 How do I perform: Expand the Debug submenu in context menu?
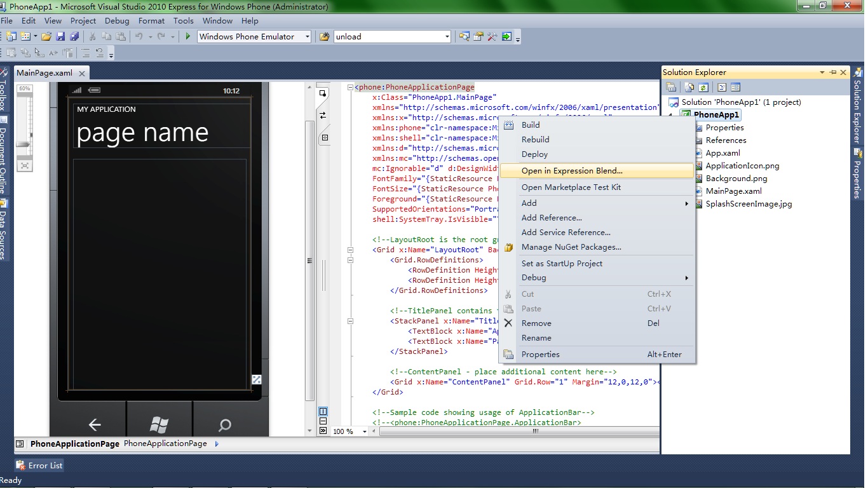click(x=597, y=278)
